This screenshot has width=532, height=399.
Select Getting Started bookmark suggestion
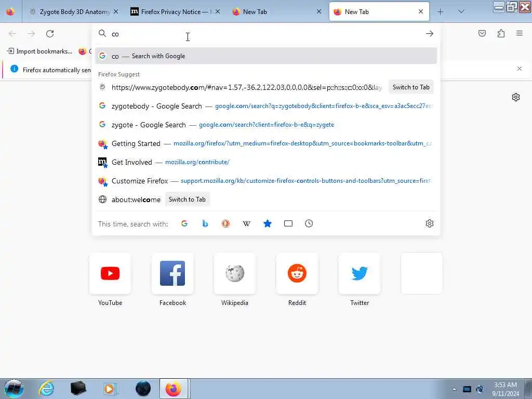point(266,143)
